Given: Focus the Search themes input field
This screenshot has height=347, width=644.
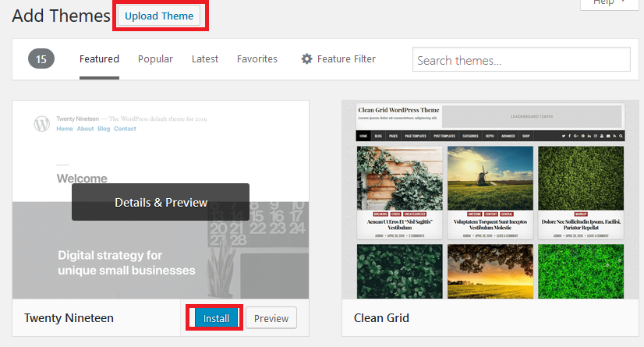Looking at the screenshot, I should point(521,59).
